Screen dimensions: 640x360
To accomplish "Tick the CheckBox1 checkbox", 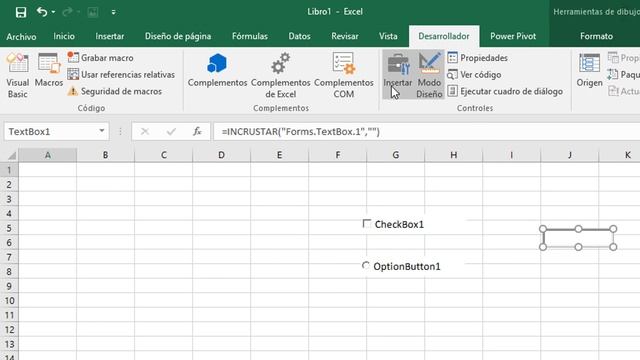I will coord(367,224).
